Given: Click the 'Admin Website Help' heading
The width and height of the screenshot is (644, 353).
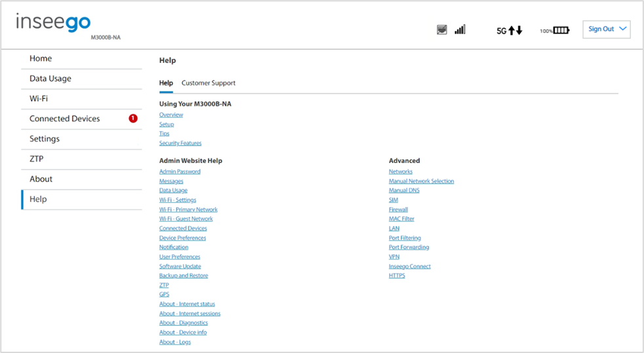Looking at the screenshot, I should [x=191, y=160].
